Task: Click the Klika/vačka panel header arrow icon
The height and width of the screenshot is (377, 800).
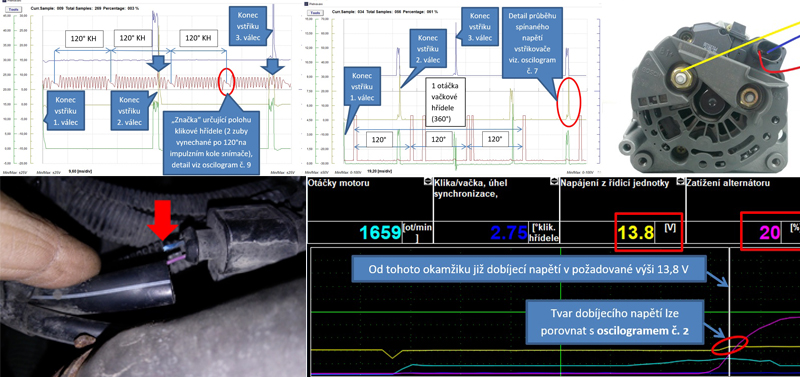Action: 555,182
